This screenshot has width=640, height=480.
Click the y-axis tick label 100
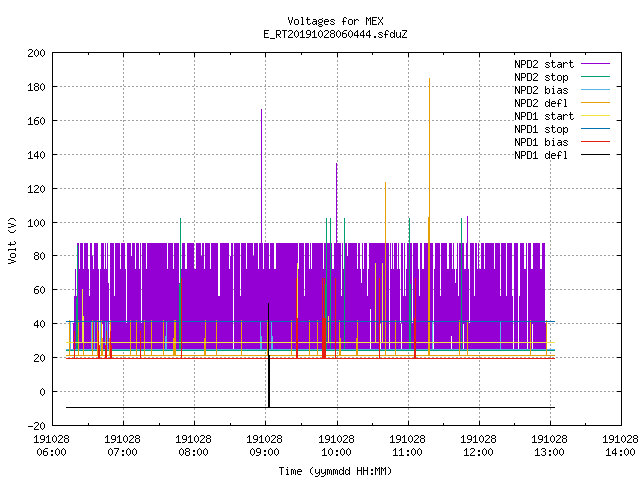pos(36,222)
